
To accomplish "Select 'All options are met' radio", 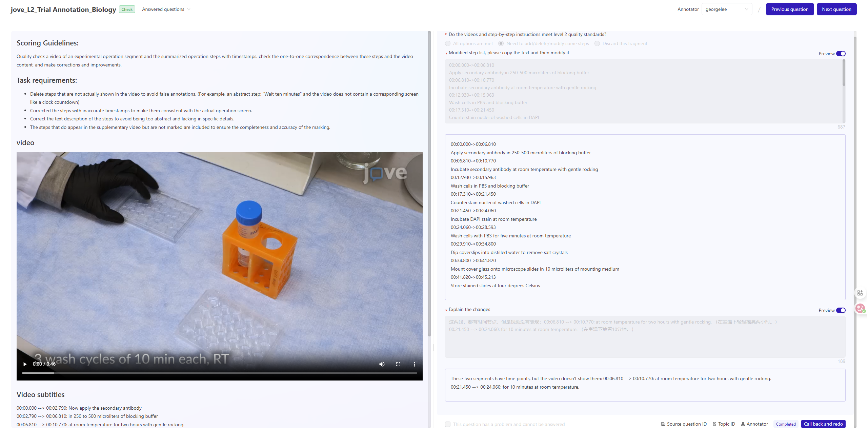I will 448,43.
